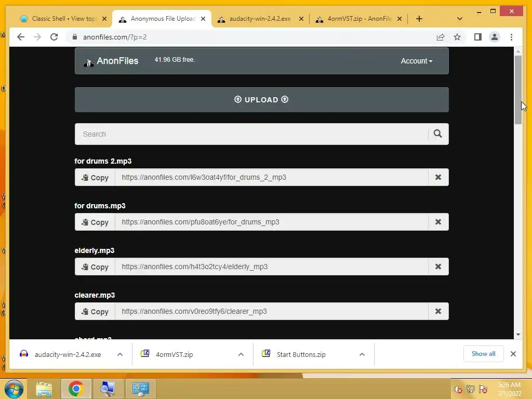Switch to the 4ormVST.zip AnonFiles tab
Image resolution: width=532 pixels, height=399 pixels.
(x=359, y=19)
